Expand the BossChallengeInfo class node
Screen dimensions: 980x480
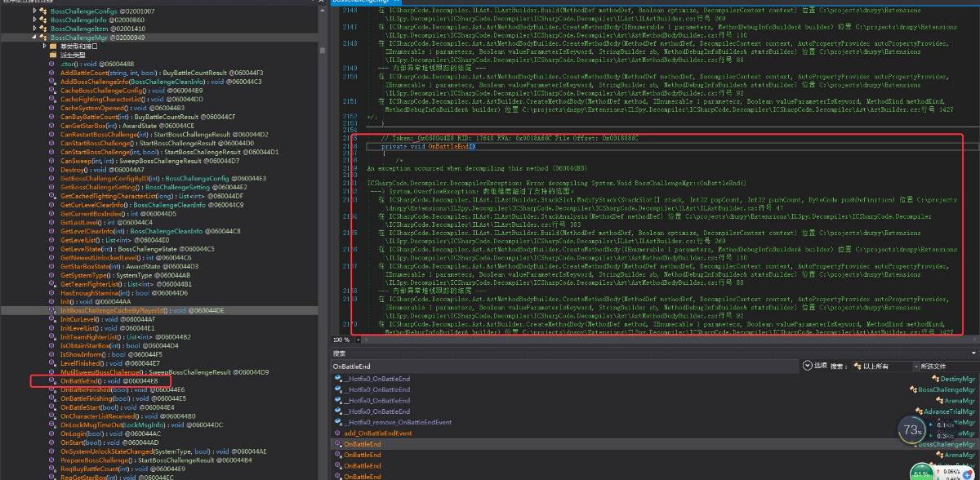[x=33, y=20]
